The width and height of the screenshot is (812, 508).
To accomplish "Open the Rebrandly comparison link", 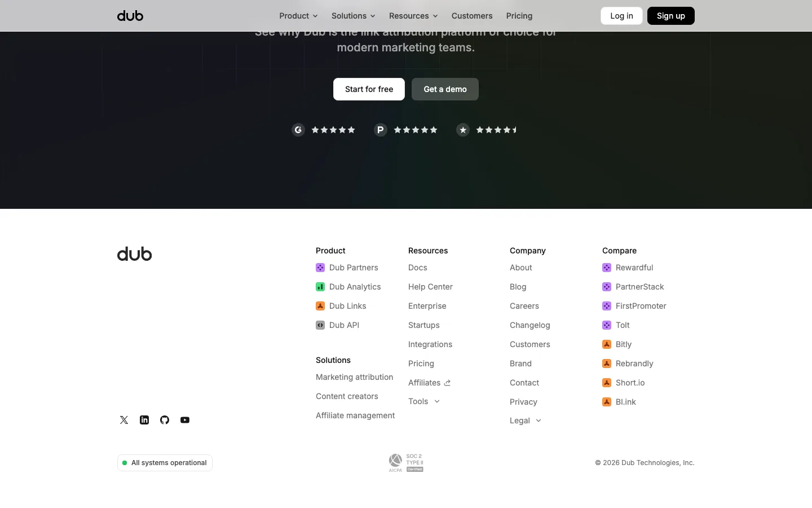I will click(628, 364).
